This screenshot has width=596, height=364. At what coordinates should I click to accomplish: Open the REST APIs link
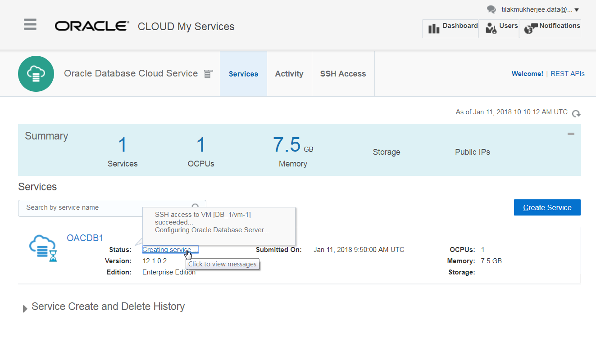click(567, 73)
